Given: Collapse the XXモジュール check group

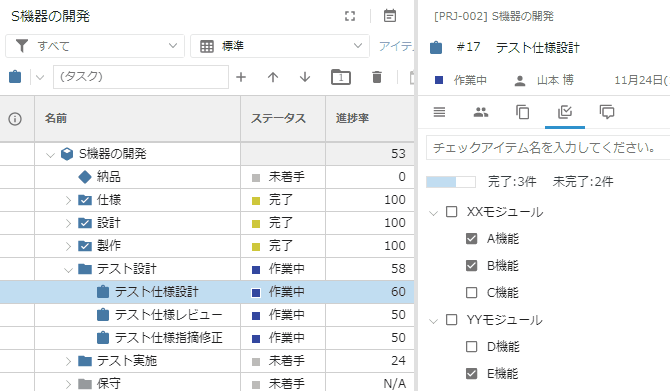Looking at the screenshot, I should coord(434,212).
